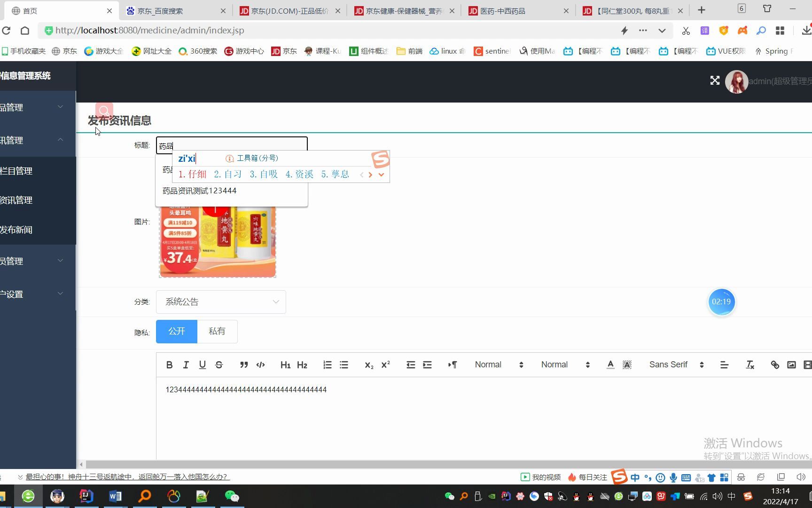Apply Heading 1 style in the editor
The height and width of the screenshot is (508, 812).
point(285,365)
